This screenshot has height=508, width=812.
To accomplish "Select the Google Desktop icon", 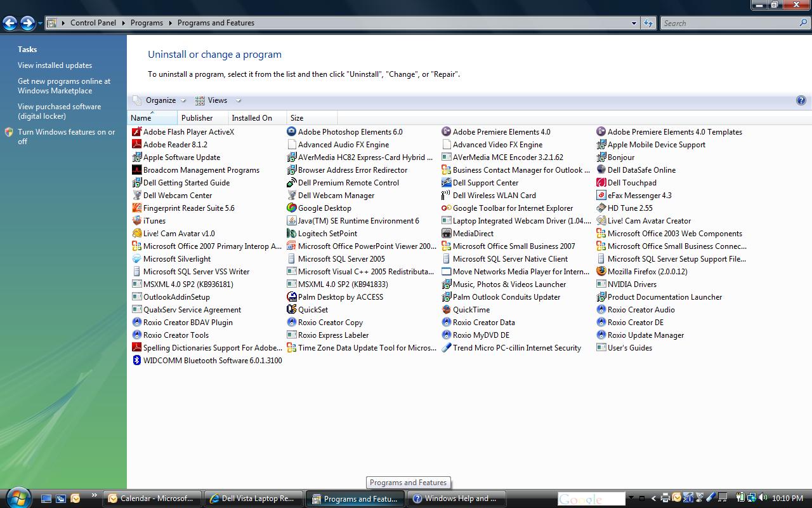I will [x=291, y=208].
